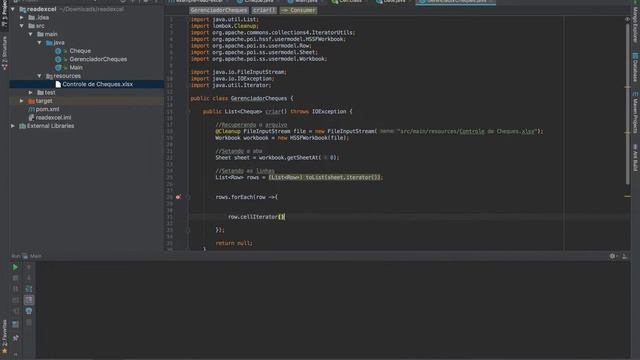Select Cheque class in project tree
The width and height of the screenshot is (640, 360).
pos(80,51)
